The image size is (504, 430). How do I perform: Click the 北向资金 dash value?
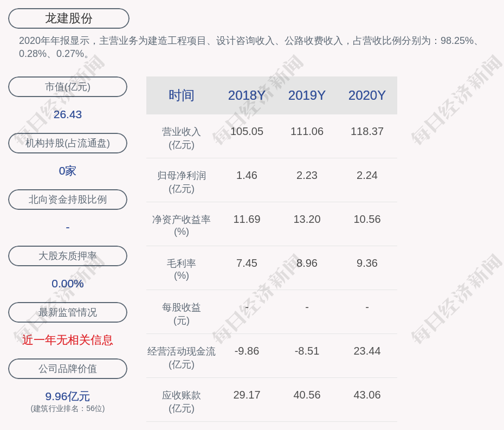click(x=68, y=227)
